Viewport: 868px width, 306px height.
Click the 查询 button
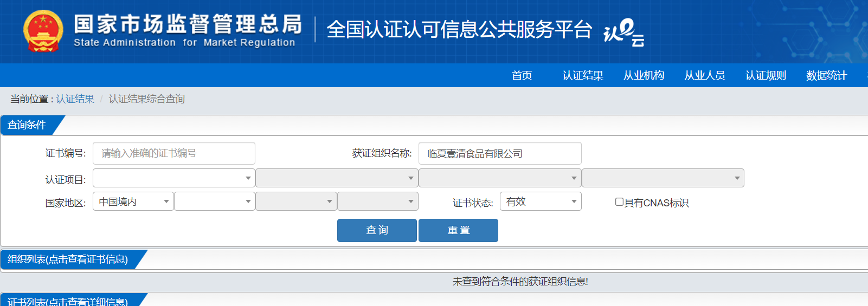(377, 230)
